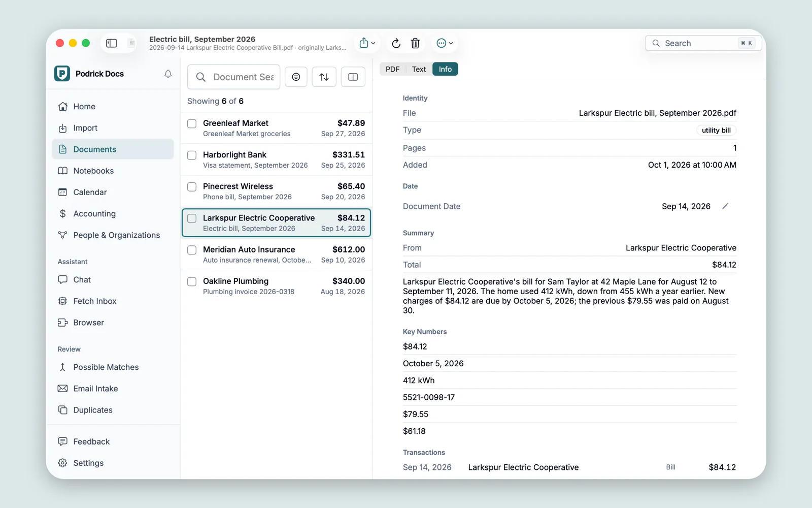
Task: Click key number $61.18
Action: (x=414, y=431)
